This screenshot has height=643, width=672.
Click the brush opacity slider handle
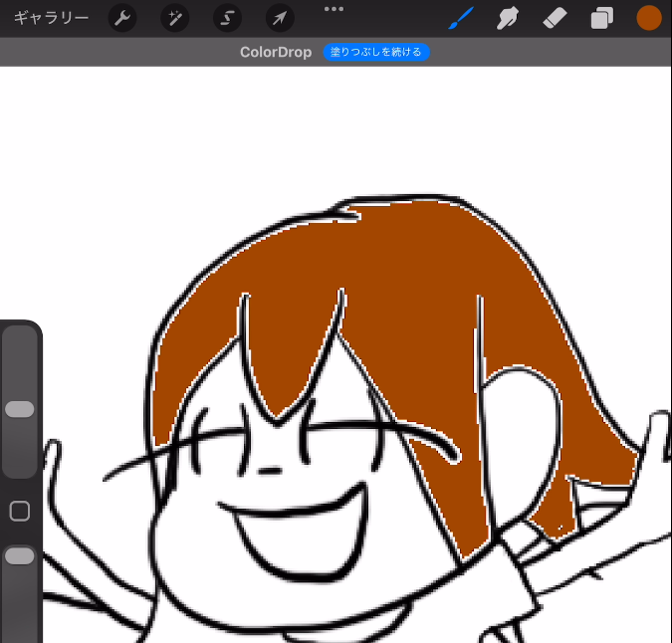click(20, 556)
